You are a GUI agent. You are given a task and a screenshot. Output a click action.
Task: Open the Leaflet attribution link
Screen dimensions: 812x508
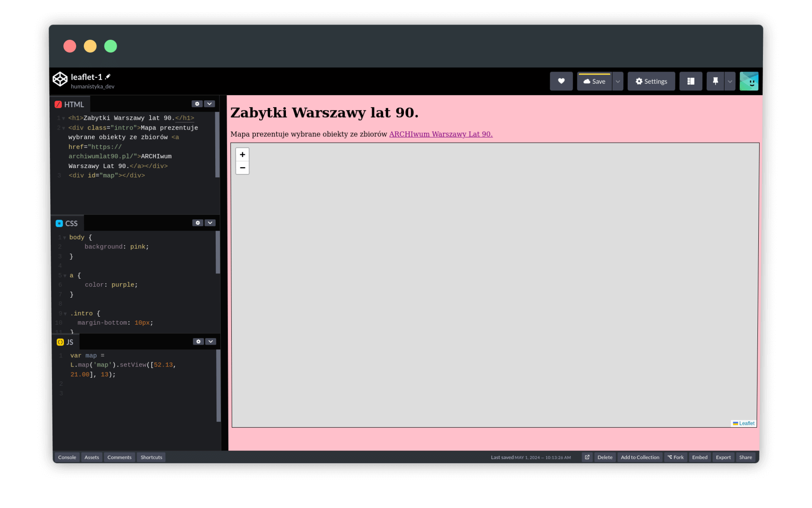click(x=746, y=423)
